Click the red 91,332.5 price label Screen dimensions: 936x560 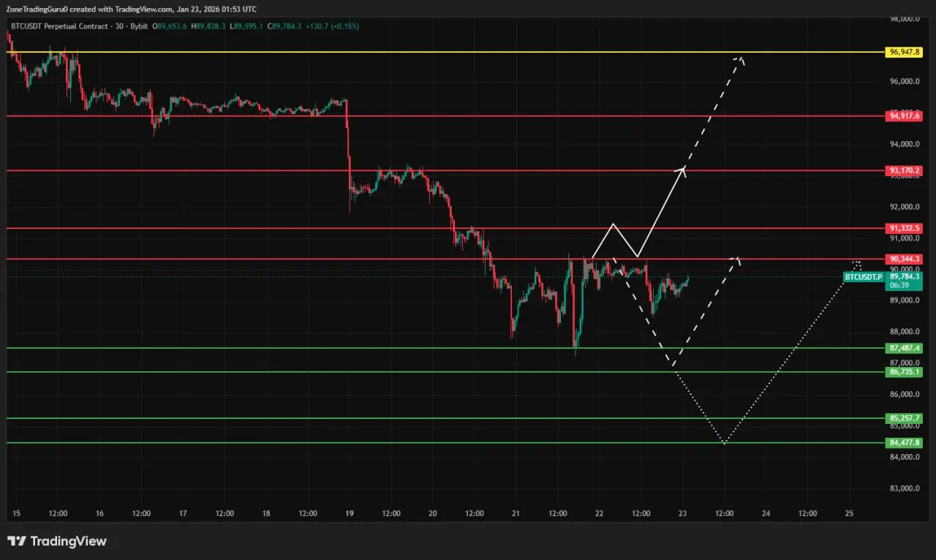[x=904, y=229]
